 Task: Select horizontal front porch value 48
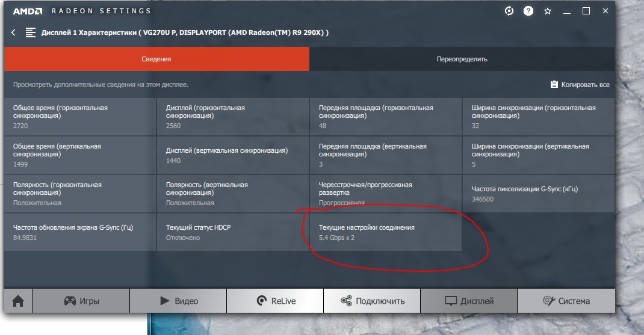[x=323, y=126]
